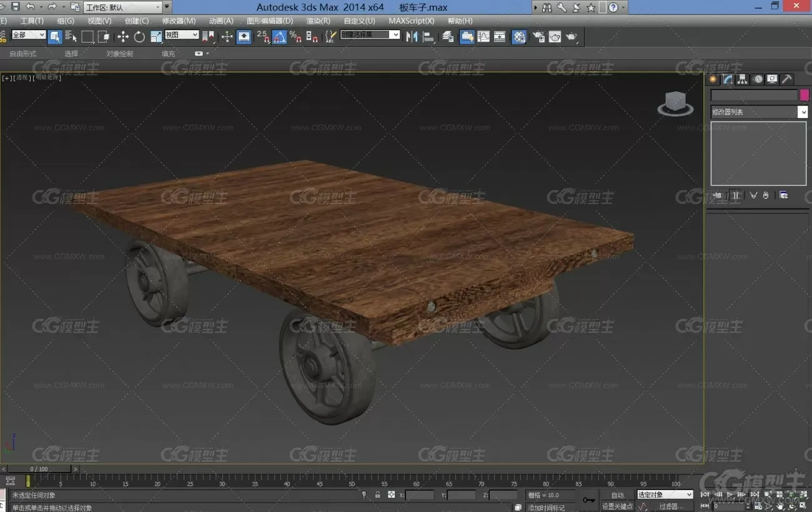Viewport: 812px width, 512px height.
Task: Open the Curve Editor icon
Action: 483,37
